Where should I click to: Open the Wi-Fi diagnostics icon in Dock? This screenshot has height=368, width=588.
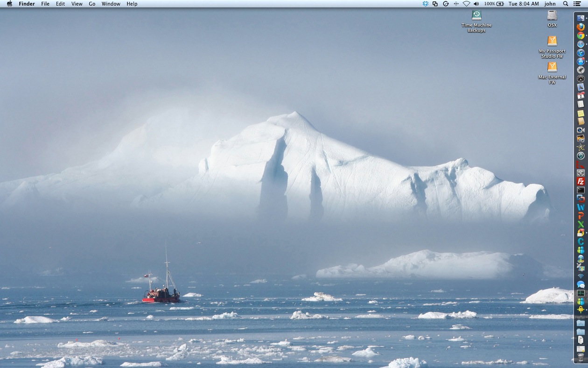tap(581, 276)
